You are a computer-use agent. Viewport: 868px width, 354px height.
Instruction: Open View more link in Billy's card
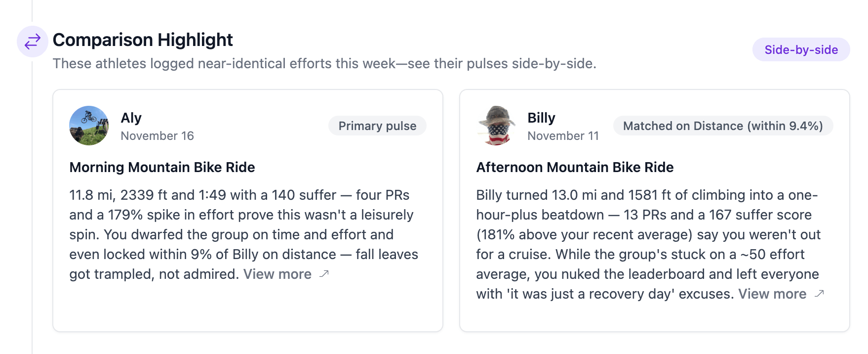(772, 294)
